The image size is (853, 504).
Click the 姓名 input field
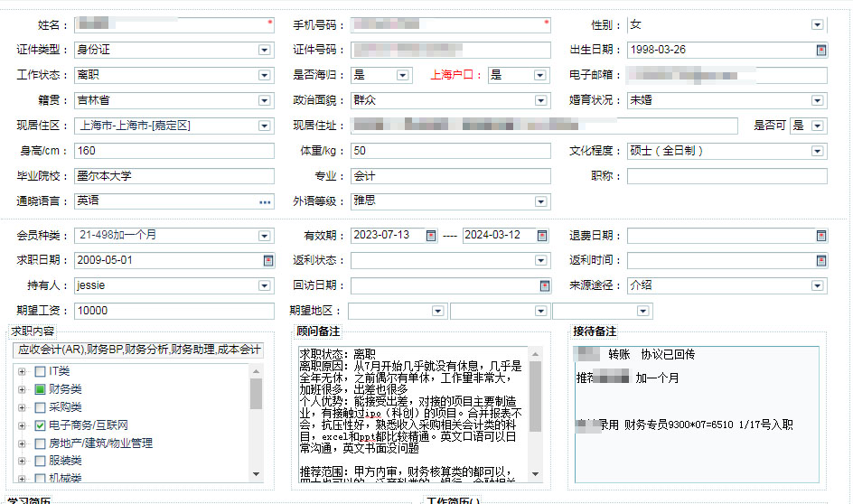[x=174, y=25]
